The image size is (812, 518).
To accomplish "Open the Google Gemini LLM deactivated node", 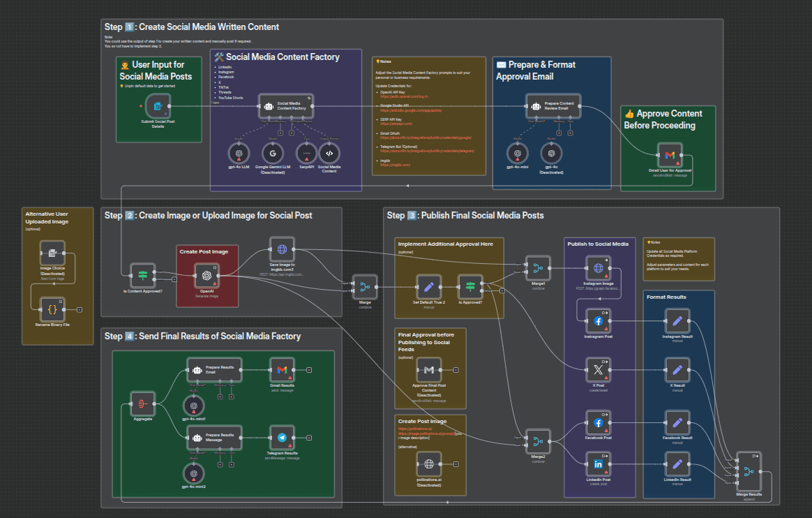I will click(273, 153).
